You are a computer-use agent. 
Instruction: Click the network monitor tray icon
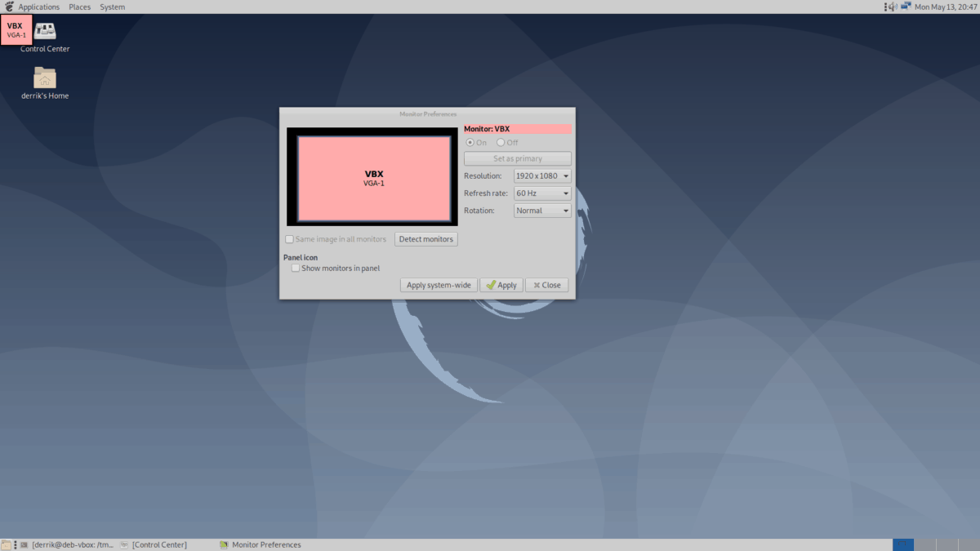coord(905,7)
